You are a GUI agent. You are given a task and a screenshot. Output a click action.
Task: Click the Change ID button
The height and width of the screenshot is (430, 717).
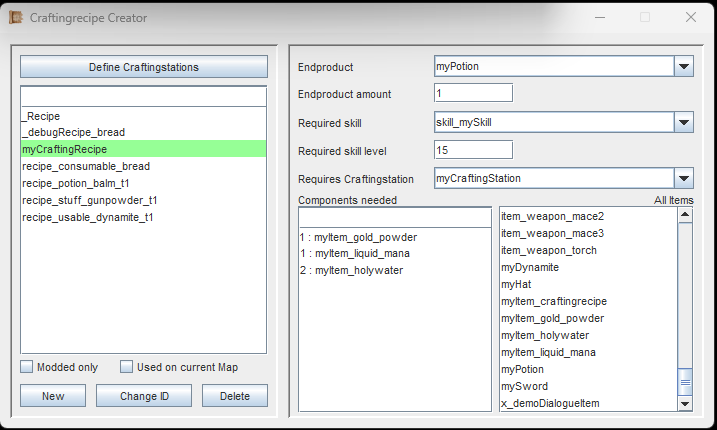pos(143,396)
